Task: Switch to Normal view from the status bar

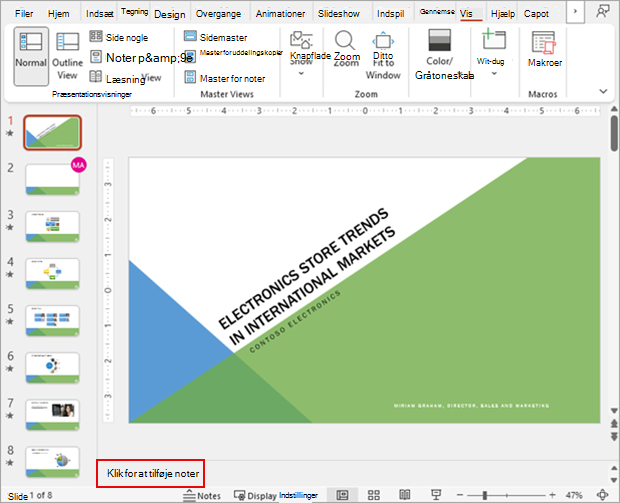Action: (x=342, y=495)
